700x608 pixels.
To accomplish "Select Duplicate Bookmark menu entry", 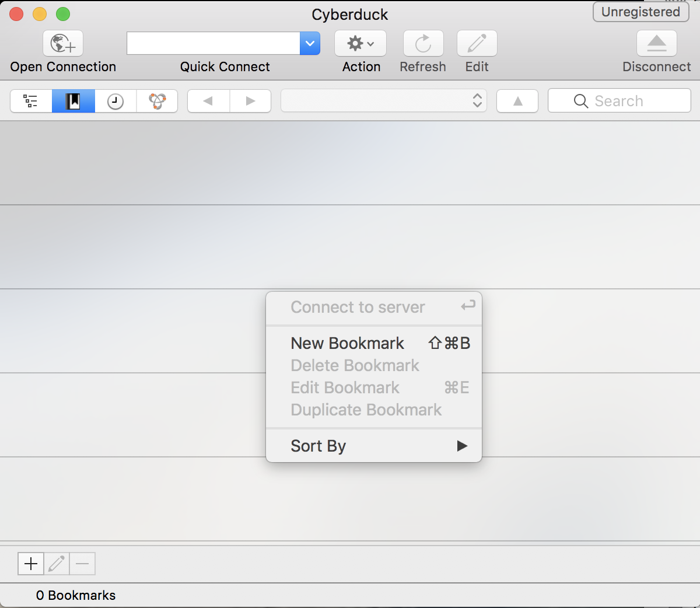I will point(374,410).
